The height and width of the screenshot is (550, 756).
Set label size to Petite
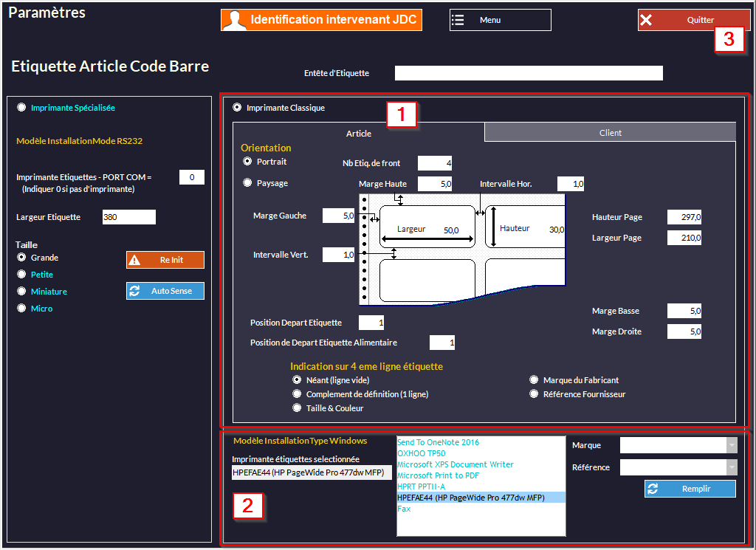point(21,274)
